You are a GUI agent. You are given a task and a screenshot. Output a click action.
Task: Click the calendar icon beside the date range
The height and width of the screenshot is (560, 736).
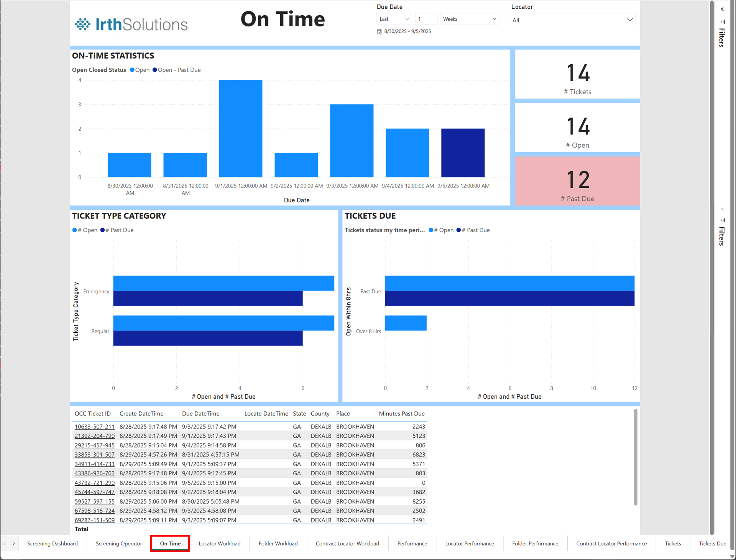(379, 31)
